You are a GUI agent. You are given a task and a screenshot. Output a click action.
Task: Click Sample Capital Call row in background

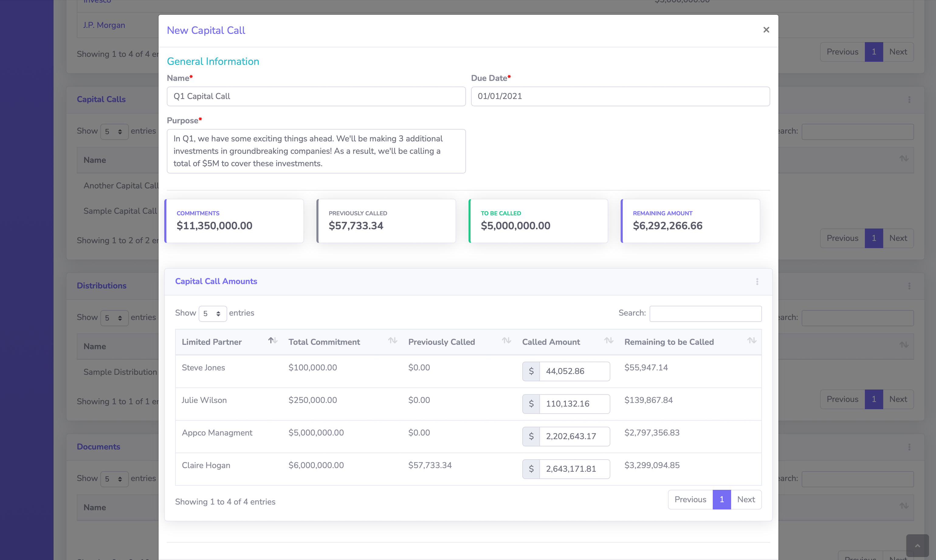(120, 211)
